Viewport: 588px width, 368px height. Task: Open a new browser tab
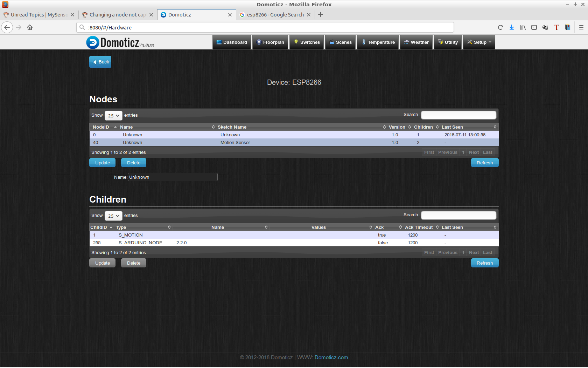point(321,15)
